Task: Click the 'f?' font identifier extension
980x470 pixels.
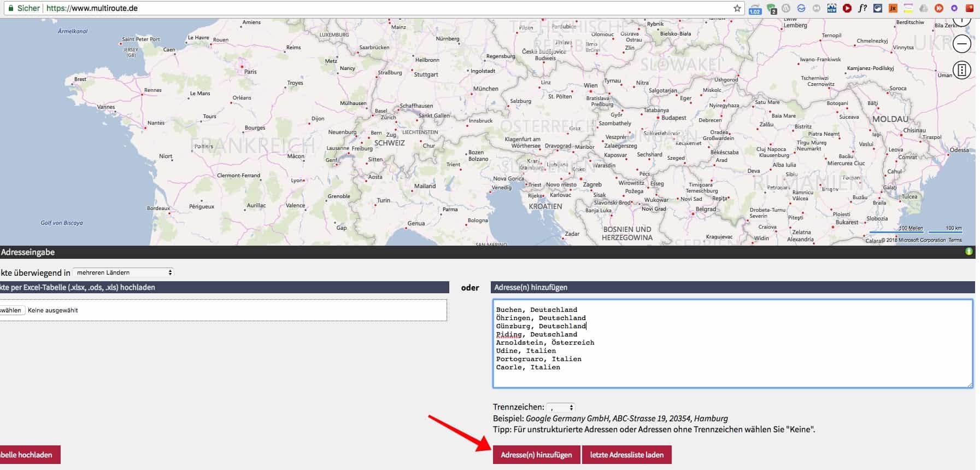Action: coord(862,8)
